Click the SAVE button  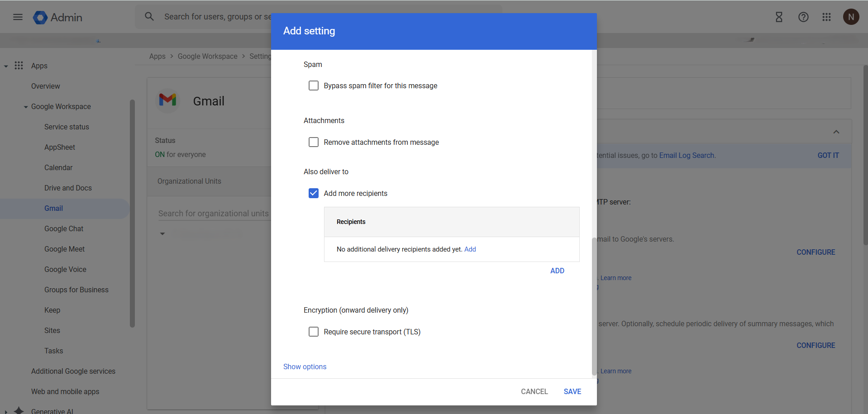click(572, 391)
